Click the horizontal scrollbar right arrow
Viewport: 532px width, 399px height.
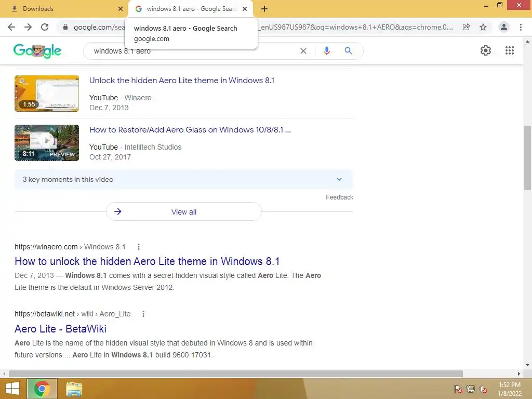coord(519,374)
